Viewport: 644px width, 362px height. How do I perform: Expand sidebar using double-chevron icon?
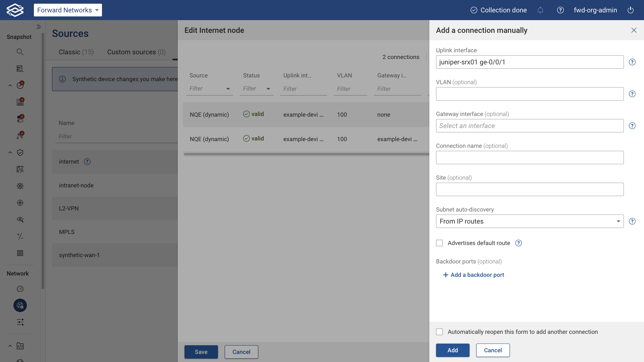point(39,27)
